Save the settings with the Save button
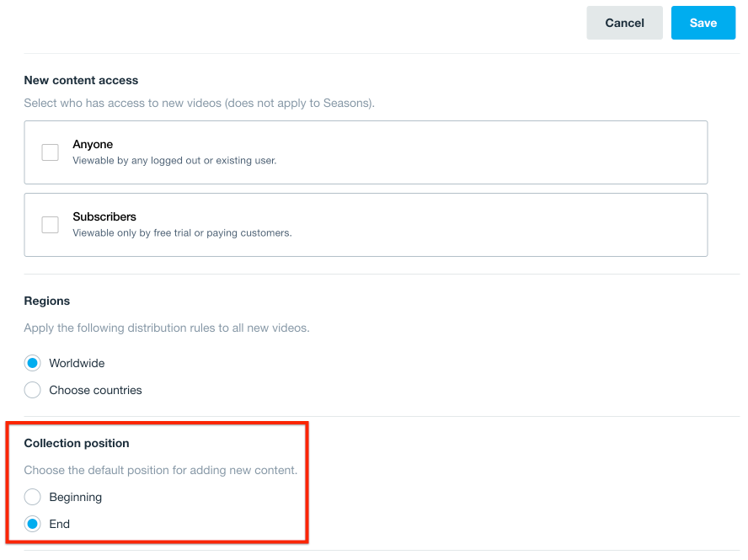Image resolution: width=748 pixels, height=560 pixels. click(x=703, y=23)
